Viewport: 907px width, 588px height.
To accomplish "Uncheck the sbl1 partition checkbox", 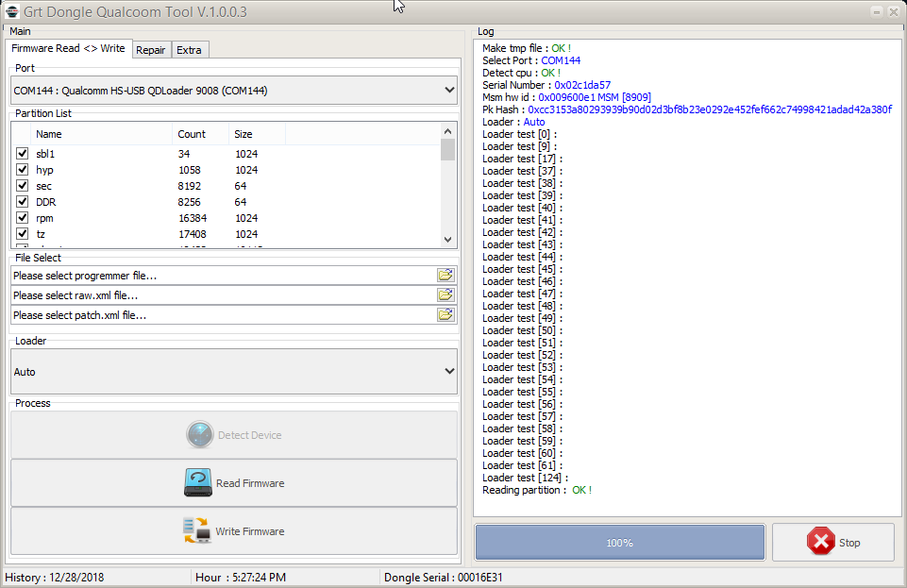I will (x=22, y=153).
